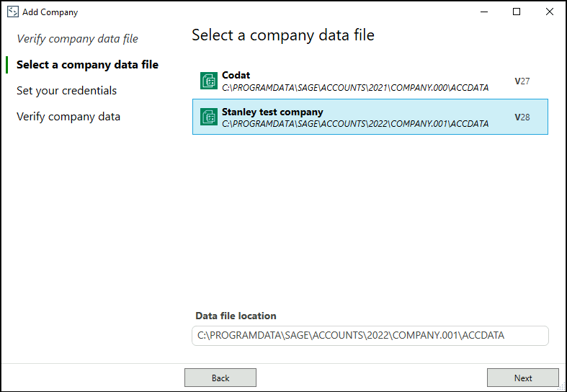
Task: Click the Add Company window title icon
Action: pos(12,12)
